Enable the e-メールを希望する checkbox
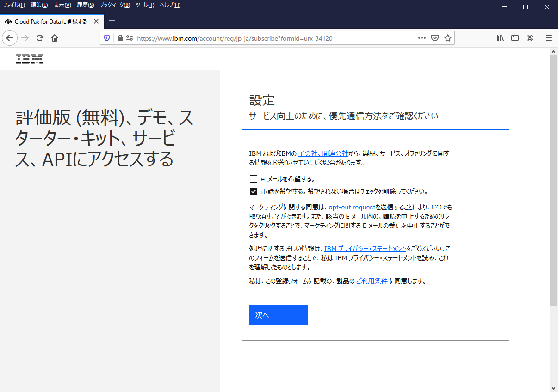Viewport: 558px width, 392px height. 254,179
